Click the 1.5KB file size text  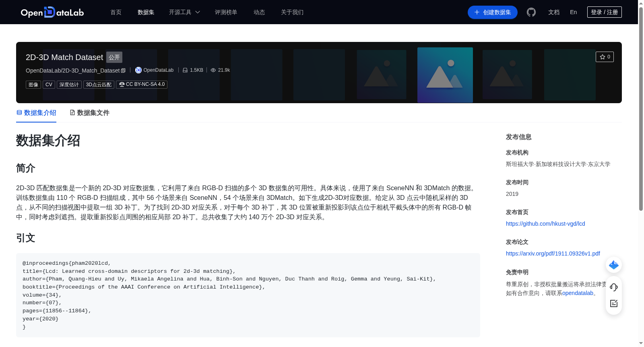(196, 70)
